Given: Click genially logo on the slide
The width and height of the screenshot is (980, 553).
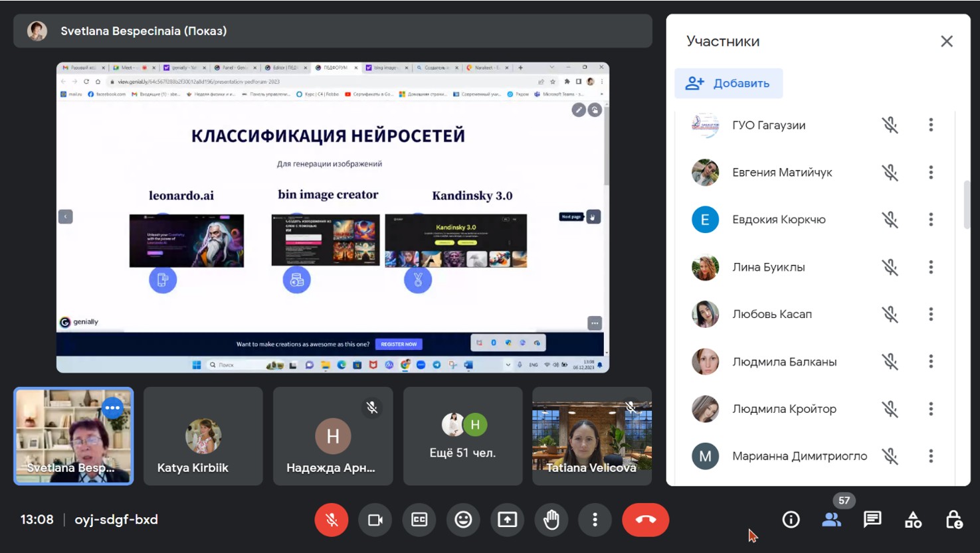Looking at the screenshot, I should coord(80,322).
